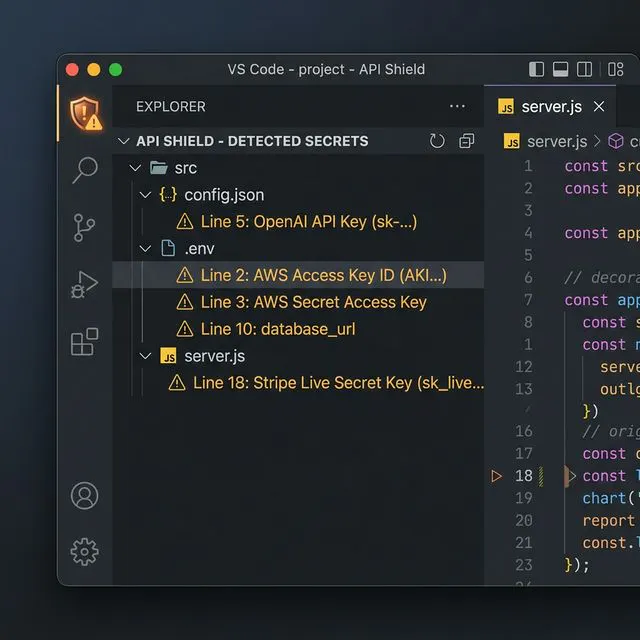
Task: Open the Search view in activity bar
Action: (85, 169)
